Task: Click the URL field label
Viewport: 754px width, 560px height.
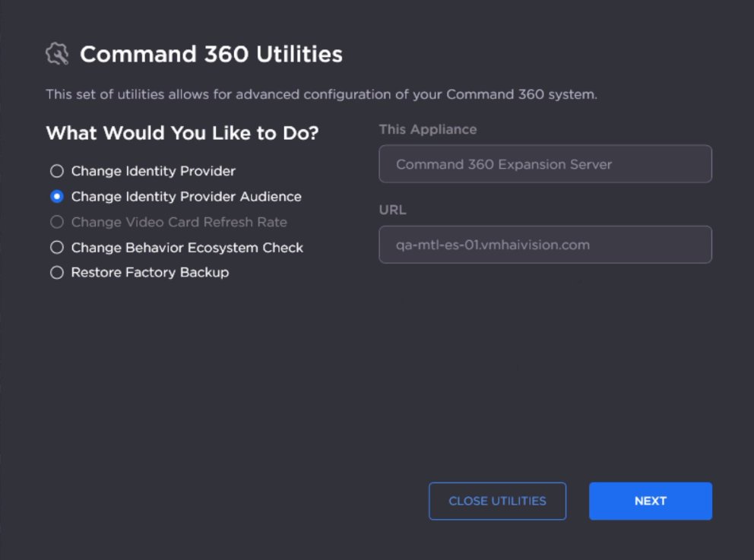Action: [392, 210]
